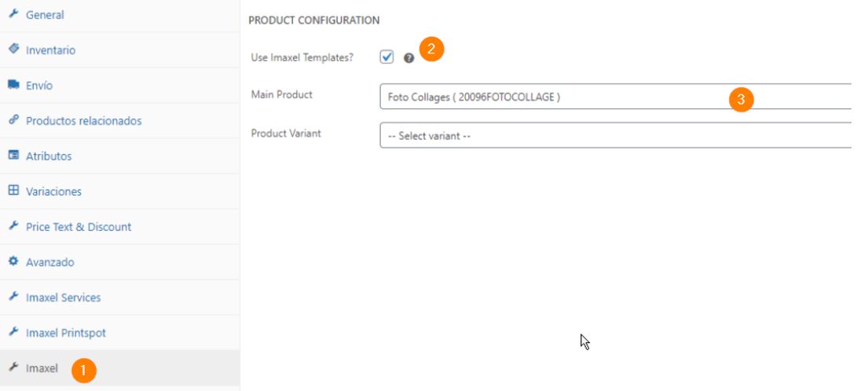Click the Atributos list icon
This screenshot has height=391, width=868.
pos(13,155)
